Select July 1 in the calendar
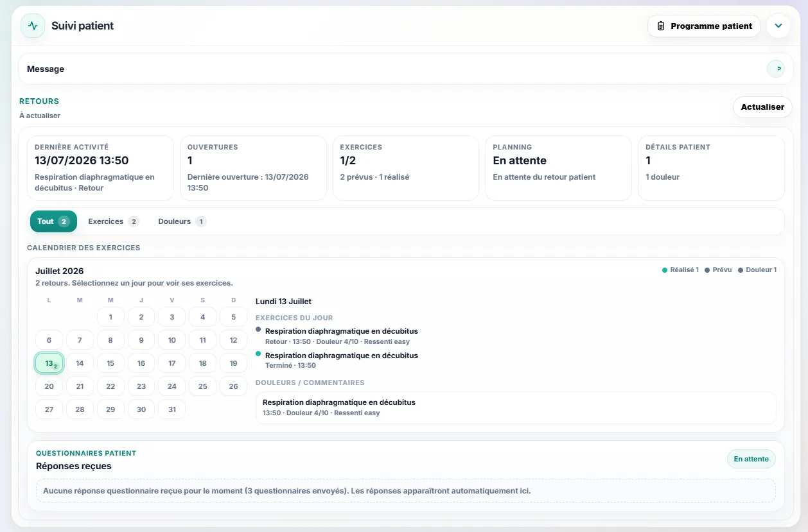808x532 pixels. (110, 317)
